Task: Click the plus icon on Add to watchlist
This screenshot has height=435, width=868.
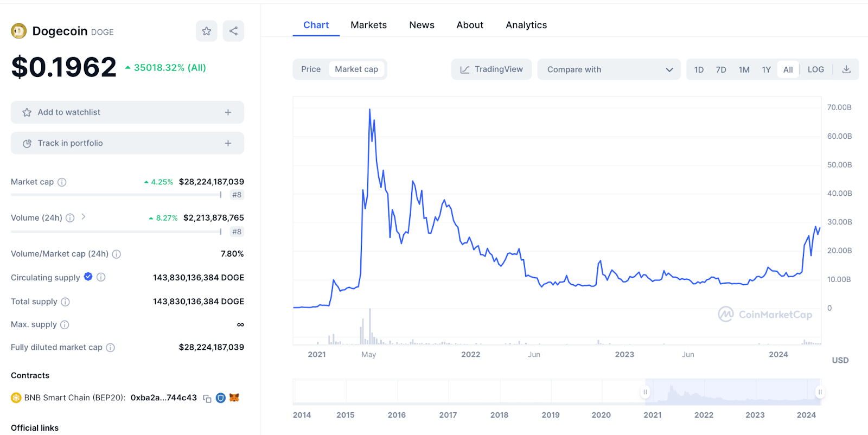Action: pos(228,112)
